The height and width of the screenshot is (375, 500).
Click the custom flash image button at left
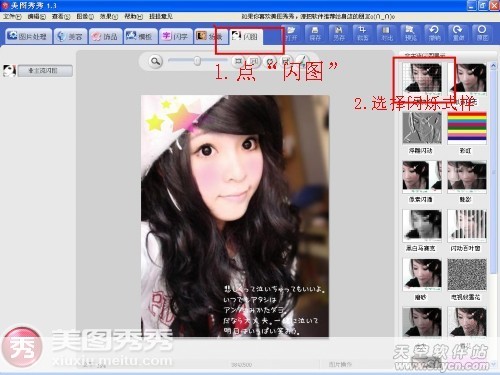(x=45, y=71)
